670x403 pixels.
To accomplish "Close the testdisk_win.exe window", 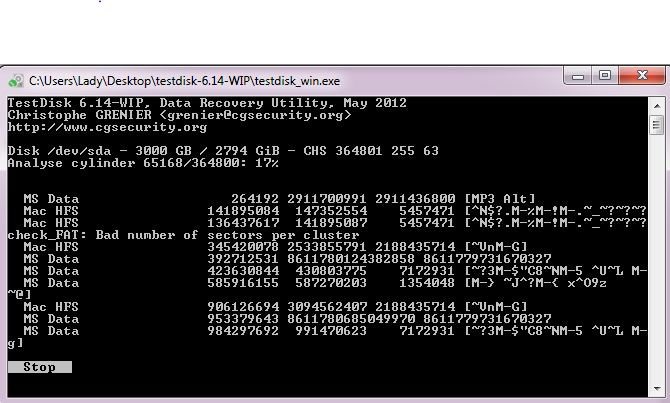I will coord(642,76).
